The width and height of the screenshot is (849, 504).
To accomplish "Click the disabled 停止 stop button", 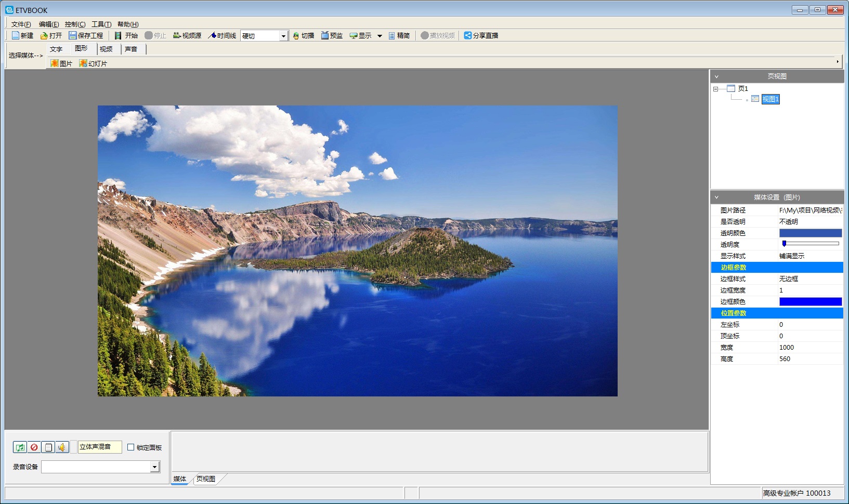I will 155,35.
